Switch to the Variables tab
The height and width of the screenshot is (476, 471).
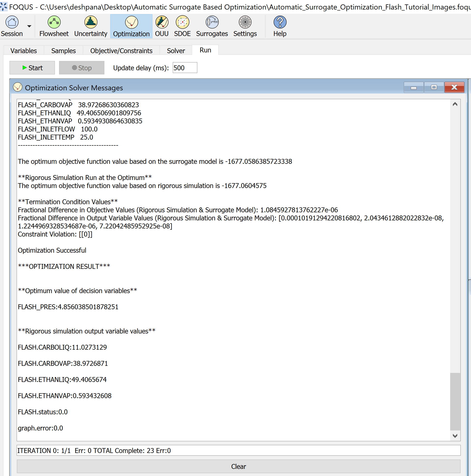24,50
